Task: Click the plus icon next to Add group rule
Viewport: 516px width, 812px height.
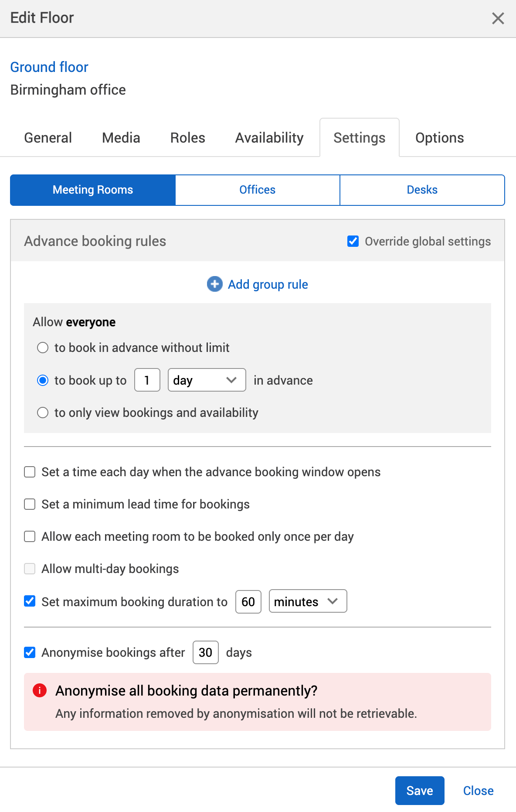Action: click(214, 284)
